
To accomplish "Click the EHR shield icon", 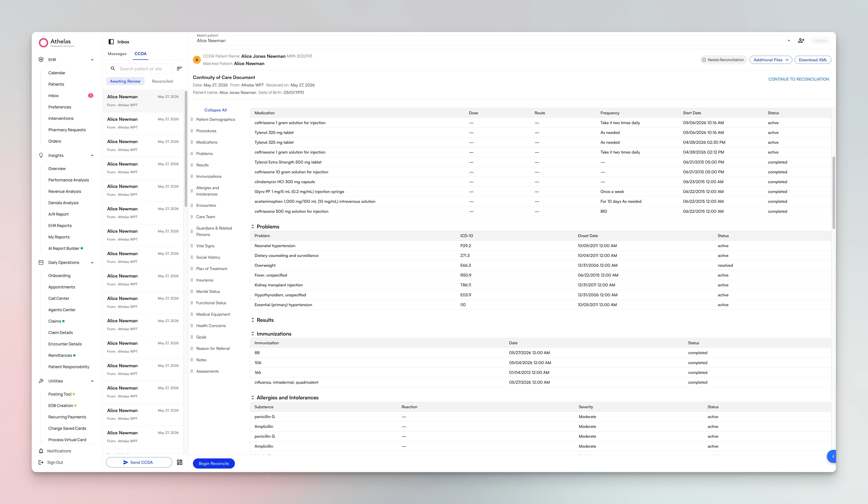I will pos(41,60).
